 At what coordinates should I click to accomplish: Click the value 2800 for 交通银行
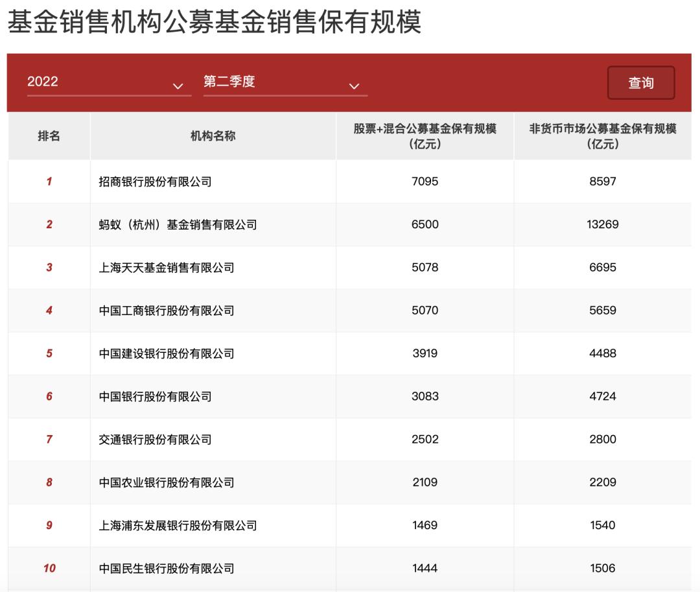tap(603, 439)
